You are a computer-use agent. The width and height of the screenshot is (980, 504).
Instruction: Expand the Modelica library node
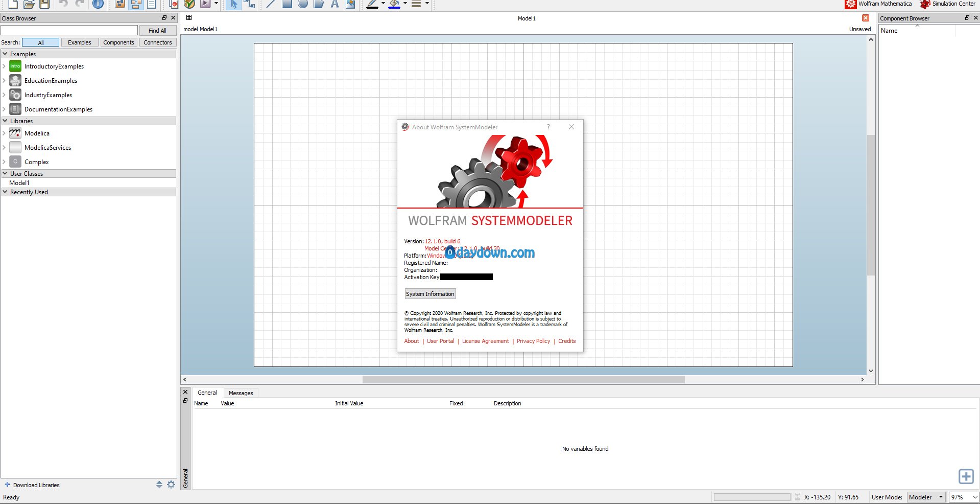(4, 133)
